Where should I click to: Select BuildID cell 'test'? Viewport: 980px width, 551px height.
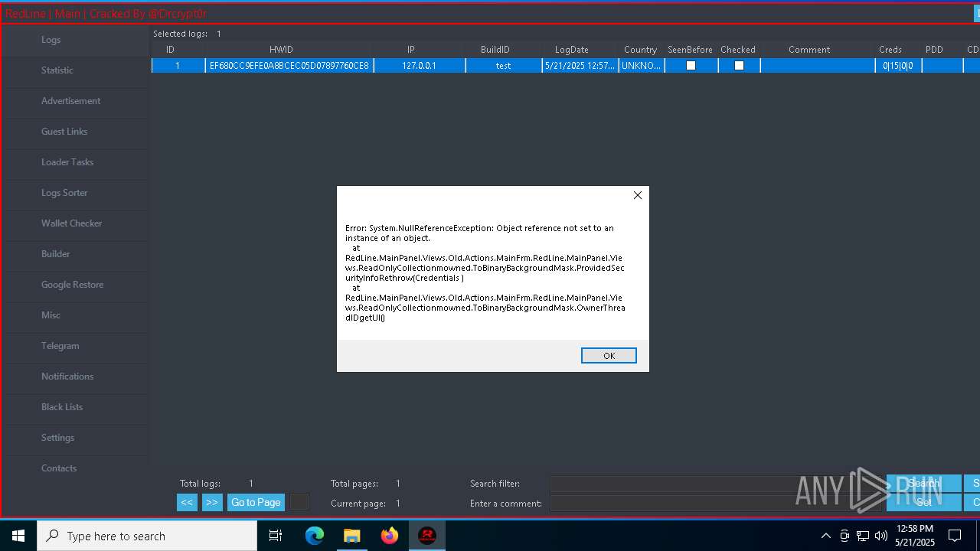click(x=504, y=66)
